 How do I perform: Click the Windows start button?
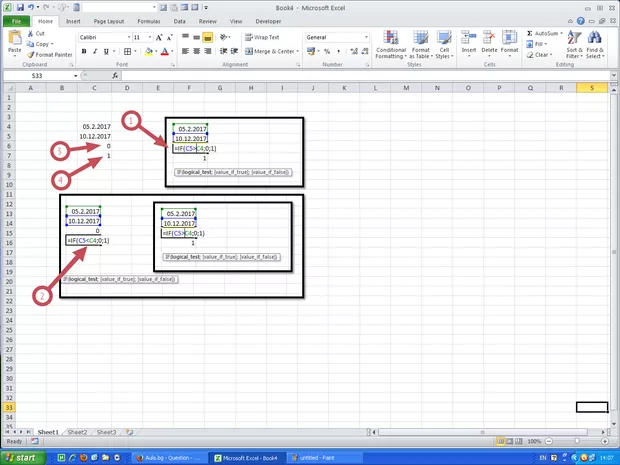pos(24,457)
